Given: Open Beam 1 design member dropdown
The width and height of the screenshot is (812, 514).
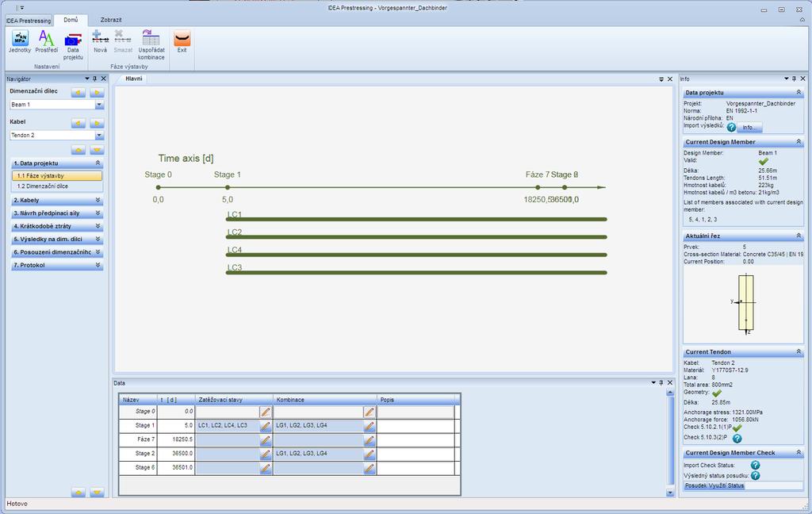Looking at the screenshot, I should [x=99, y=105].
